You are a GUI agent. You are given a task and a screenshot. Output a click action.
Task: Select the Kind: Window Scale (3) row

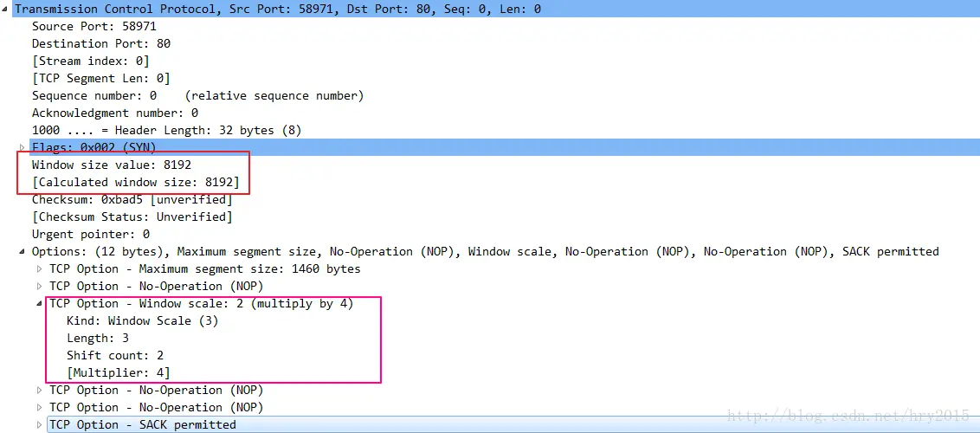coord(143,321)
